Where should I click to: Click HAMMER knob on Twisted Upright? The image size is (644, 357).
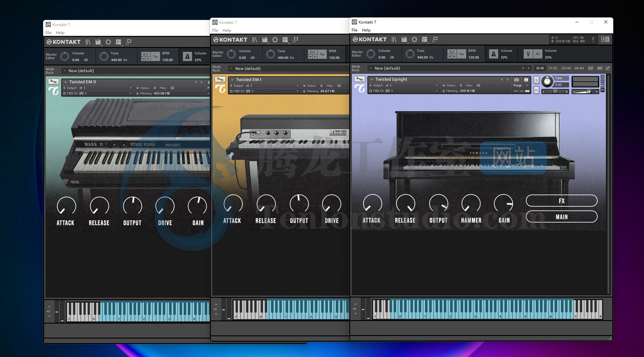click(471, 204)
